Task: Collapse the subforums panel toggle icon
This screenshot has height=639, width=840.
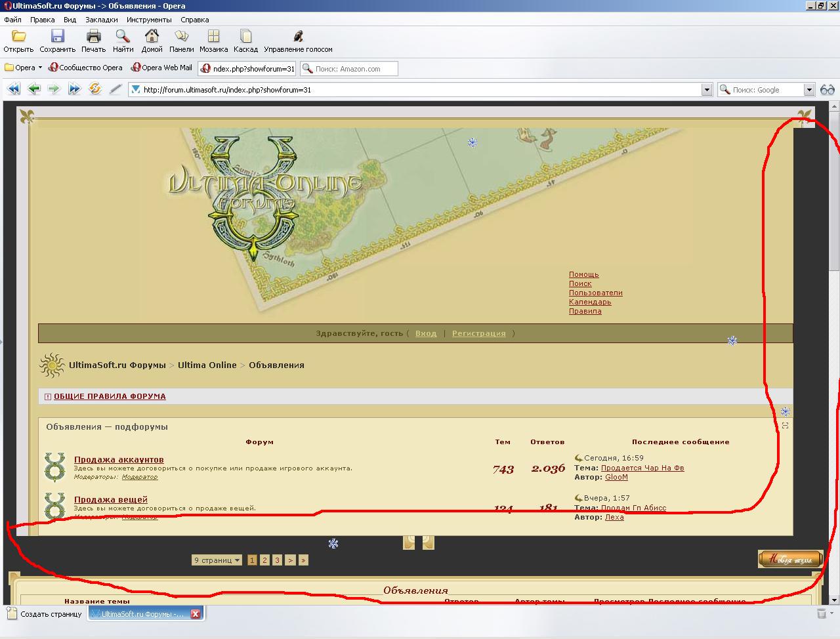Action: 785,425
